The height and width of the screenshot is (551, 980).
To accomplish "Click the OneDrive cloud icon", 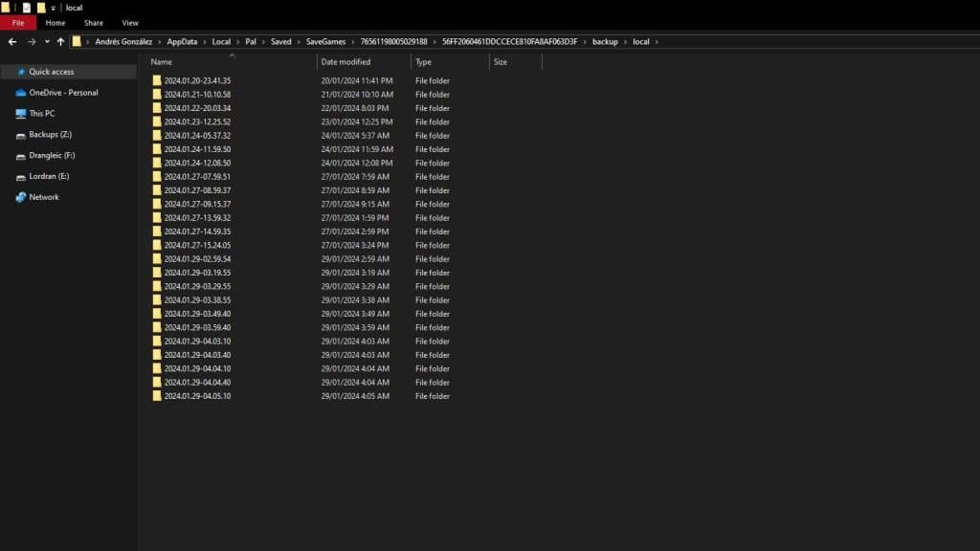I will coord(21,93).
